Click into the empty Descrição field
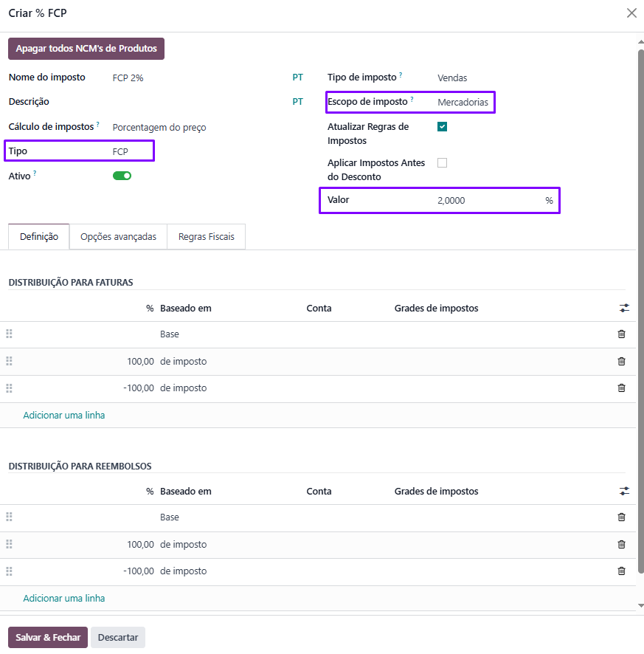 (200, 102)
